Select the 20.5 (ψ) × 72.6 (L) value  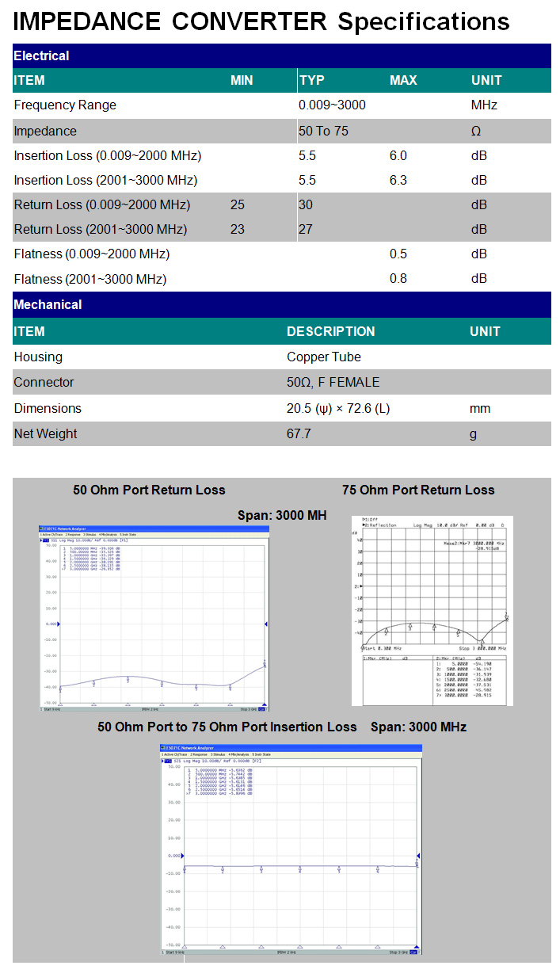click(x=338, y=408)
